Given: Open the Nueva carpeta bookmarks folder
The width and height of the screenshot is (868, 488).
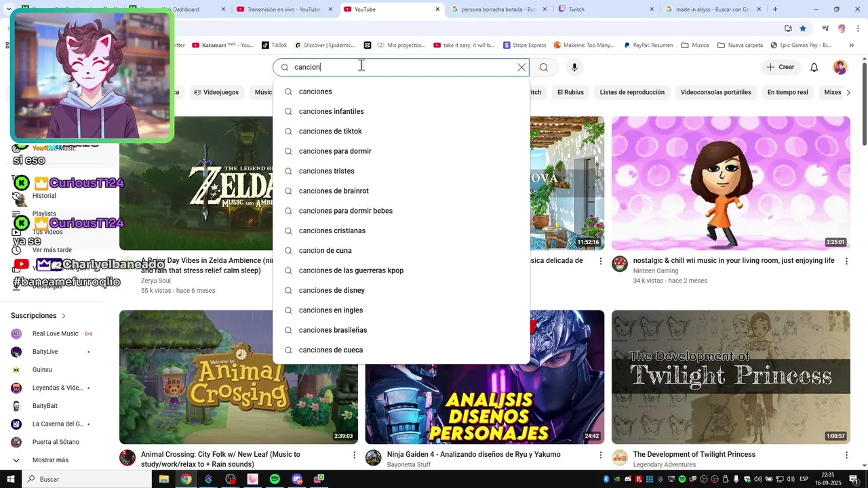Looking at the screenshot, I should point(740,45).
